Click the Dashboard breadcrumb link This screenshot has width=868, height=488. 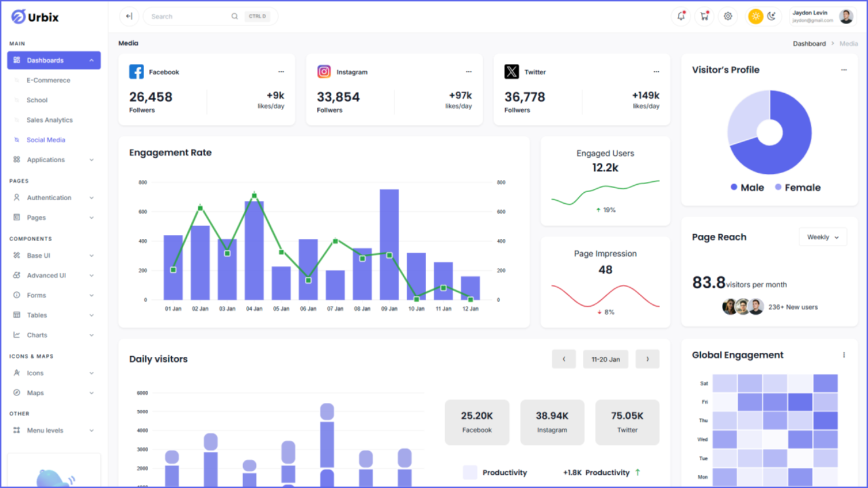point(809,43)
